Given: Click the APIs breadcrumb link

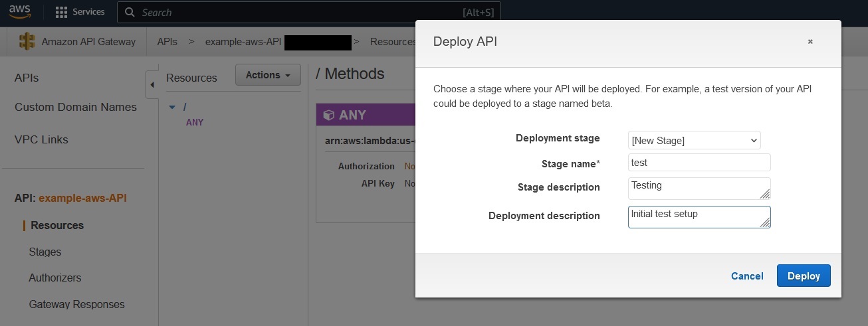Looking at the screenshot, I should [x=167, y=41].
